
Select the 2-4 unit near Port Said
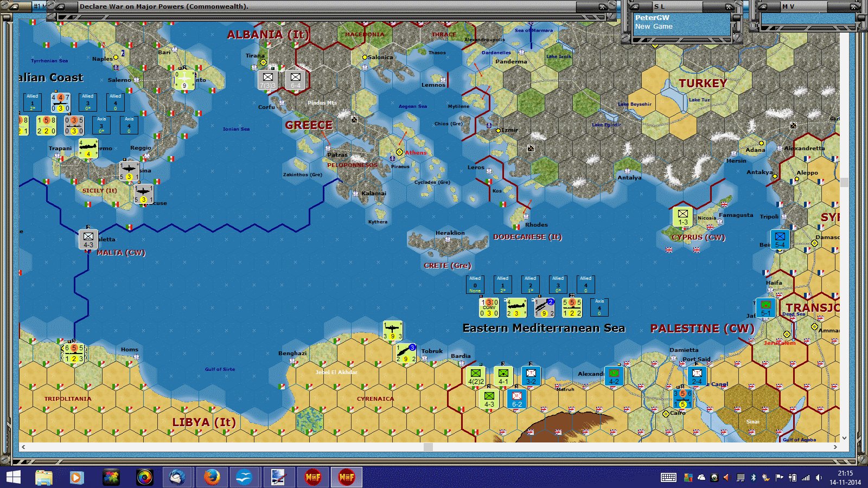[697, 376]
